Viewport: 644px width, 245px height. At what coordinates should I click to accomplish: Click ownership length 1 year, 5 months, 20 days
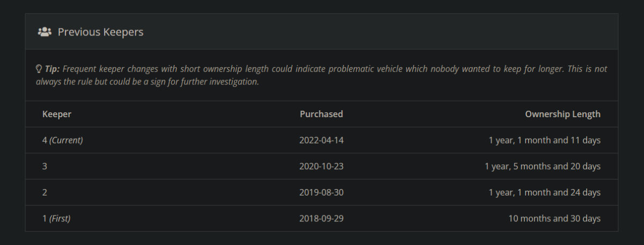coord(542,167)
